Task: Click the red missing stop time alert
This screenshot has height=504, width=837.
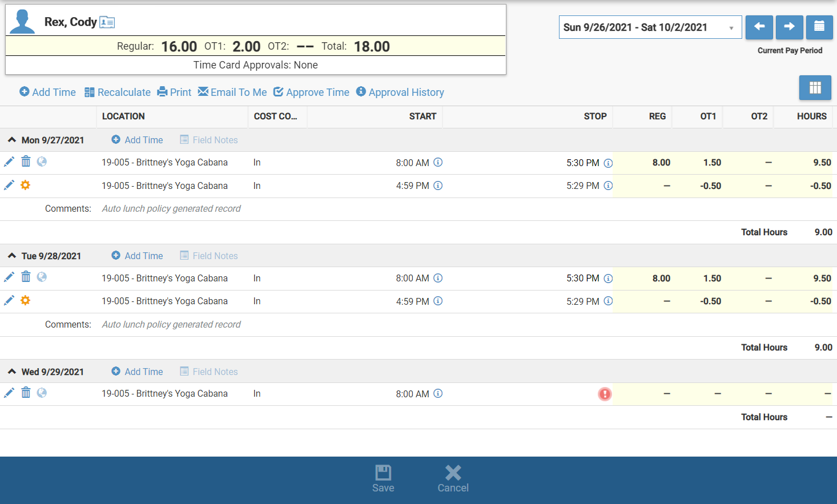Action: pos(605,394)
